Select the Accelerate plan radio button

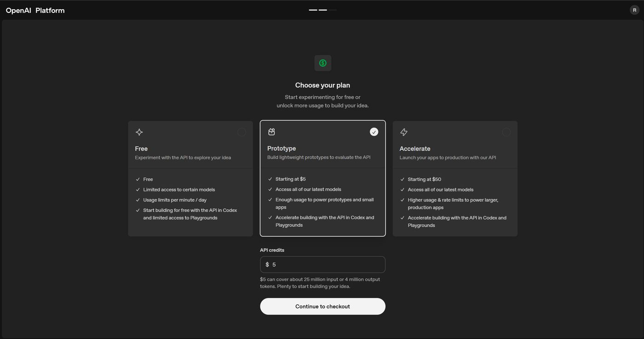pyautogui.click(x=506, y=132)
